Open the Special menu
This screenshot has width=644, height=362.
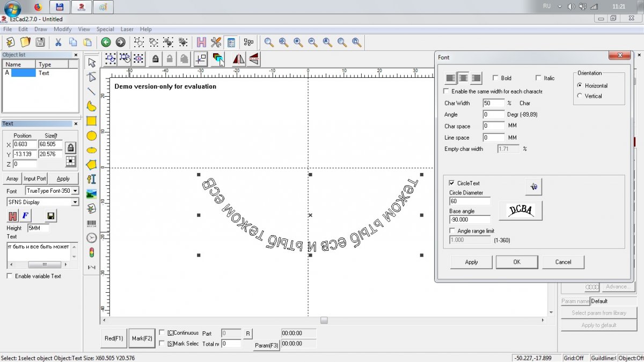coord(105,29)
